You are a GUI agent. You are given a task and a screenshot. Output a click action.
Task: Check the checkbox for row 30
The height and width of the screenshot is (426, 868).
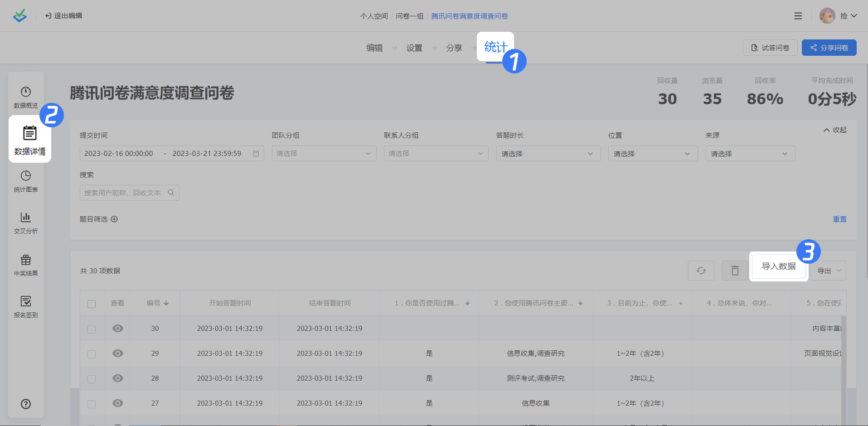[x=92, y=329]
